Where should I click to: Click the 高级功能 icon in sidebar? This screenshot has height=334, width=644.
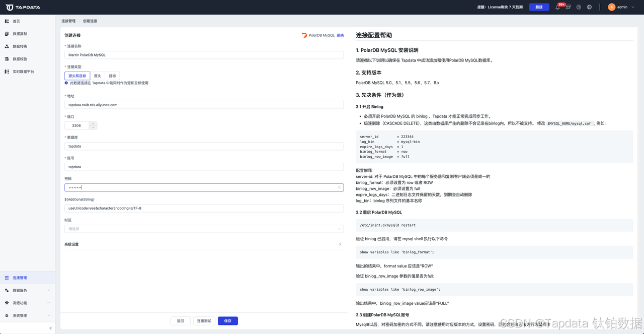click(7, 303)
